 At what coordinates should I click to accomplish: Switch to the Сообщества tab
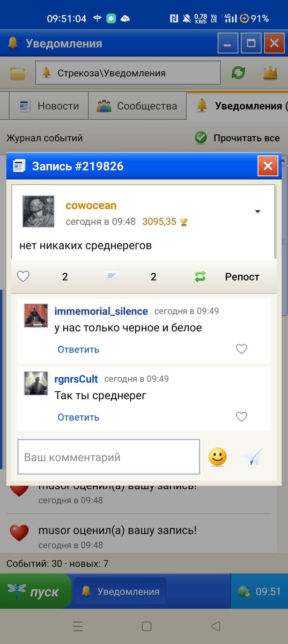pyautogui.click(x=137, y=106)
